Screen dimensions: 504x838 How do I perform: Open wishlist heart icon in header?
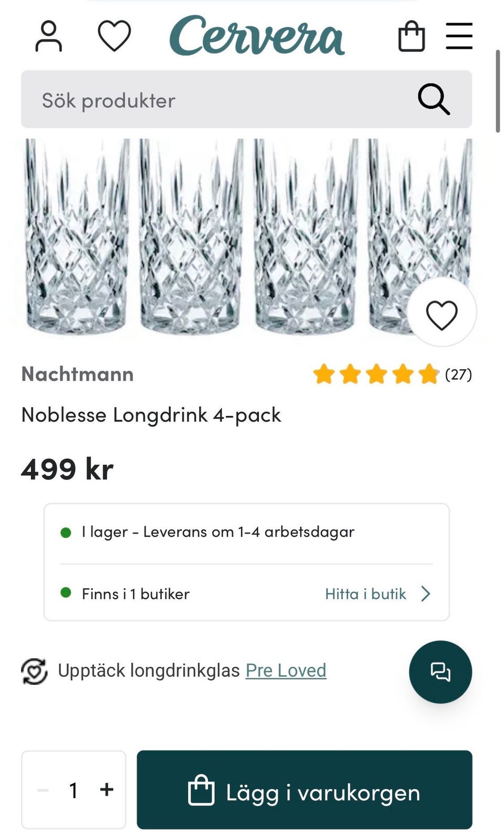point(114,36)
